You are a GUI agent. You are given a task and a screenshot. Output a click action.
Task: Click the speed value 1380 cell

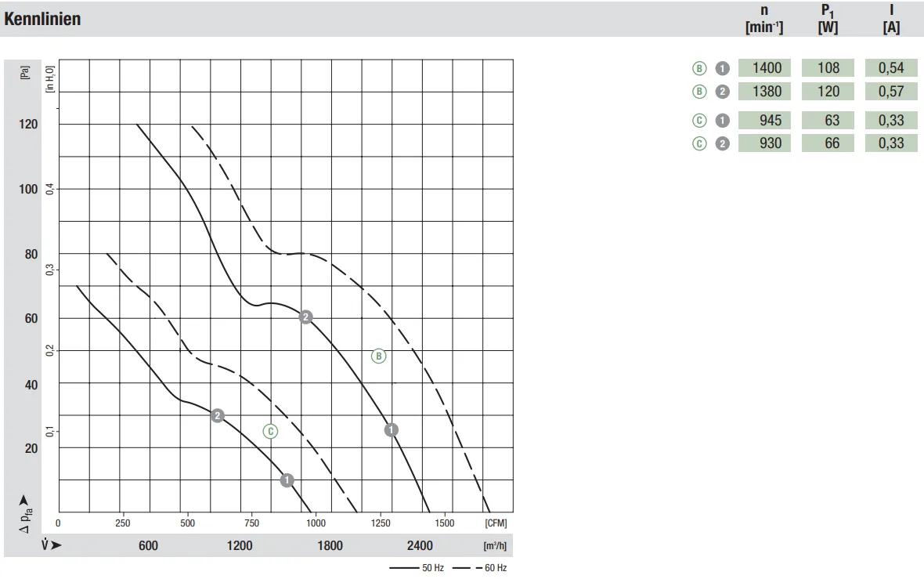(764, 92)
